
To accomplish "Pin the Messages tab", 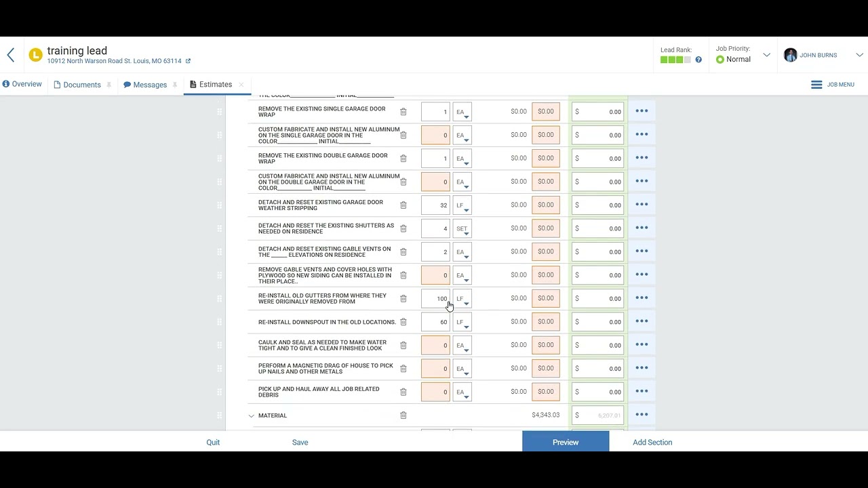I will click(x=175, y=85).
